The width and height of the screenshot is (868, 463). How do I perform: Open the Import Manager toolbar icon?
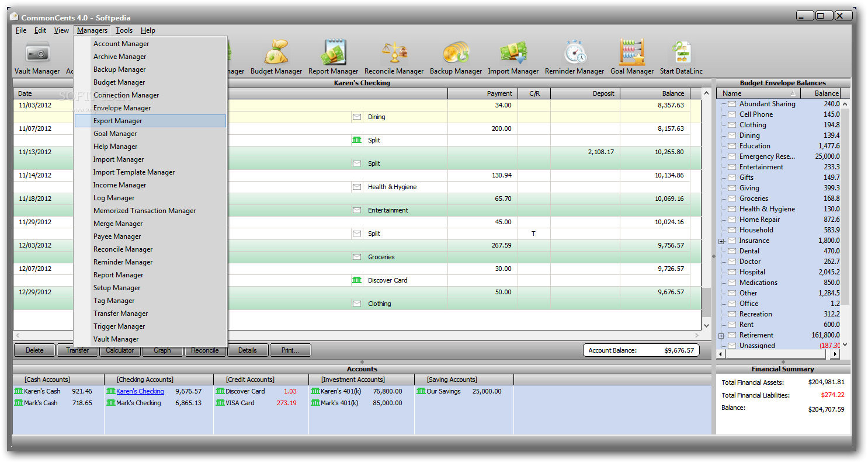[x=513, y=53]
